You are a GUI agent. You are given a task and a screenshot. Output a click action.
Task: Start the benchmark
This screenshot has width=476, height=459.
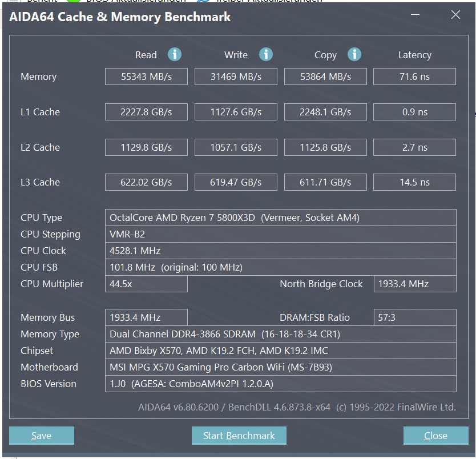[239, 436]
